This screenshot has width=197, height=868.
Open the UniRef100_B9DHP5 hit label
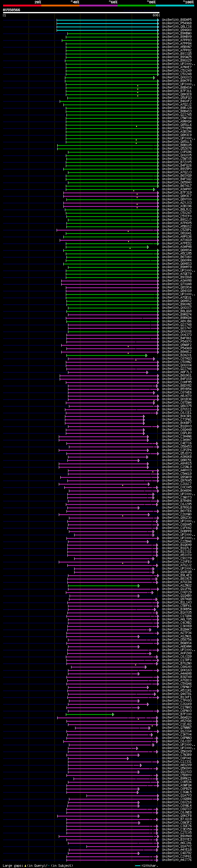[177, 20]
